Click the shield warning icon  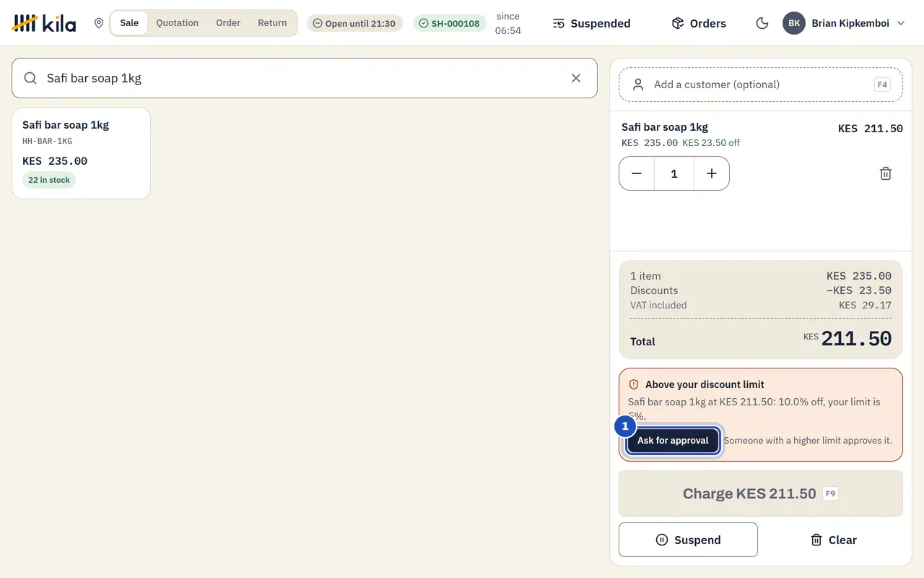pyautogui.click(x=634, y=384)
